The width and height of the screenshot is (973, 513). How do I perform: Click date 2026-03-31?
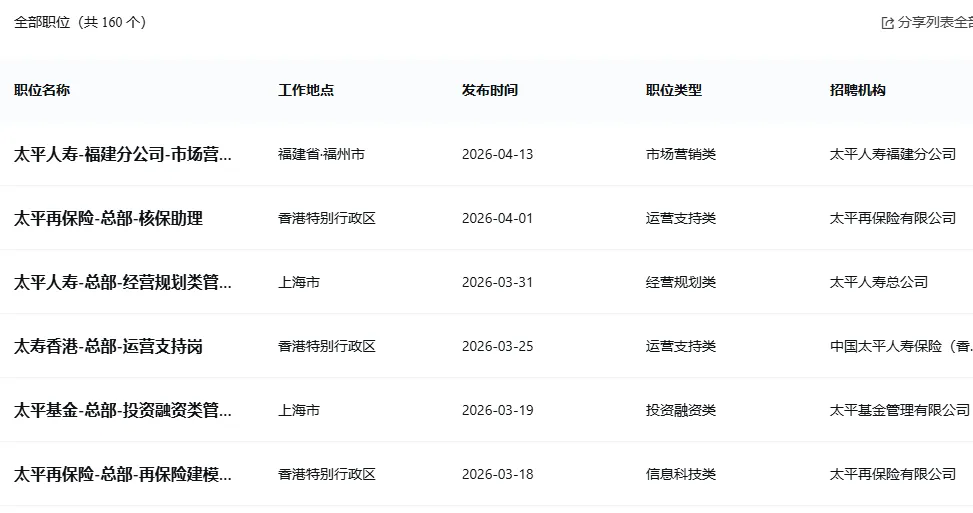click(x=498, y=282)
